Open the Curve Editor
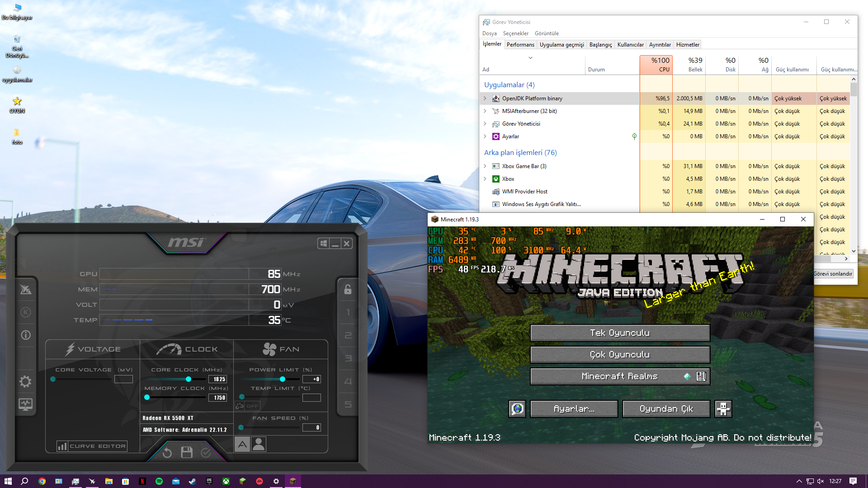Viewport: 868px width, 488px height. pyautogui.click(x=92, y=446)
